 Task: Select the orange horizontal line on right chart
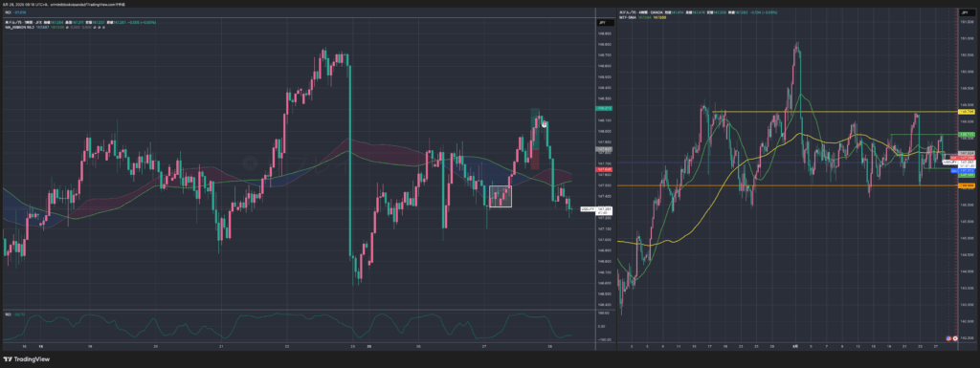[x=788, y=185]
